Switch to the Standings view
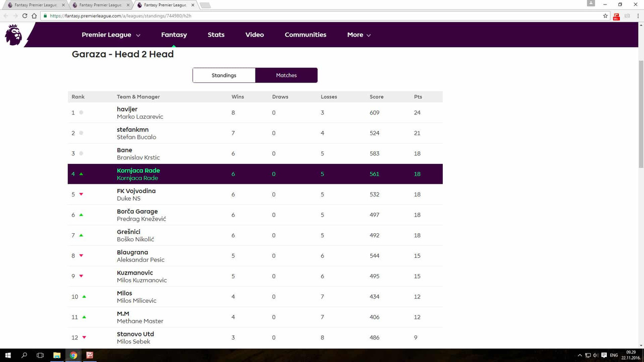644x362 pixels. (x=224, y=75)
